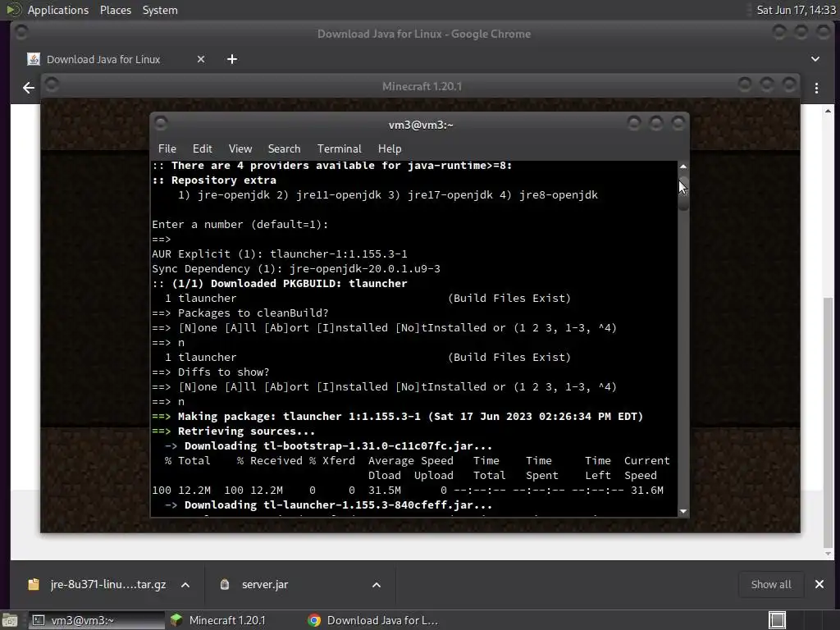Image resolution: width=840 pixels, height=630 pixels.
Task: Click 'Sync Dependency (1): jre-openjdk' line
Action: (x=296, y=269)
